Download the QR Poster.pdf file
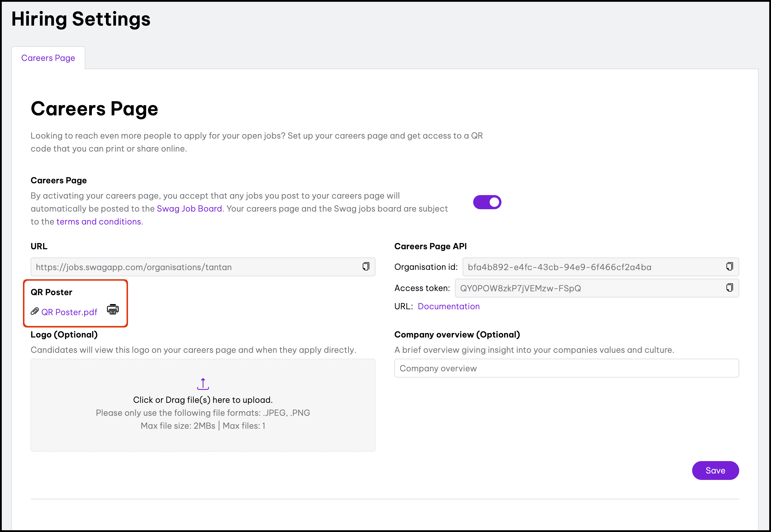Image resolution: width=771 pixels, height=532 pixels. click(x=69, y=312)
